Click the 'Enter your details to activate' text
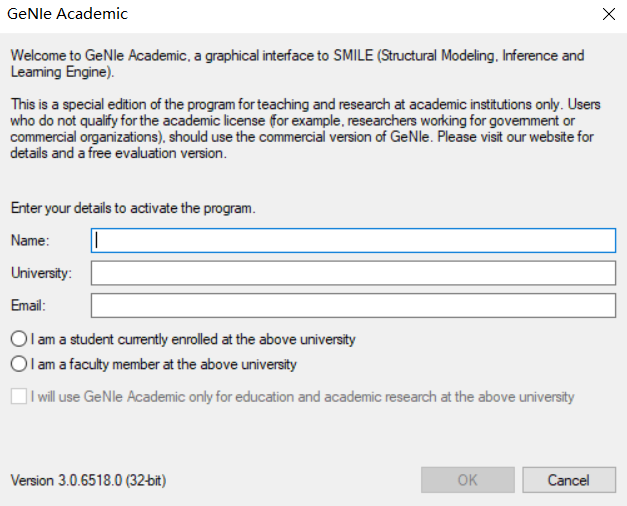 coord(133,208)
